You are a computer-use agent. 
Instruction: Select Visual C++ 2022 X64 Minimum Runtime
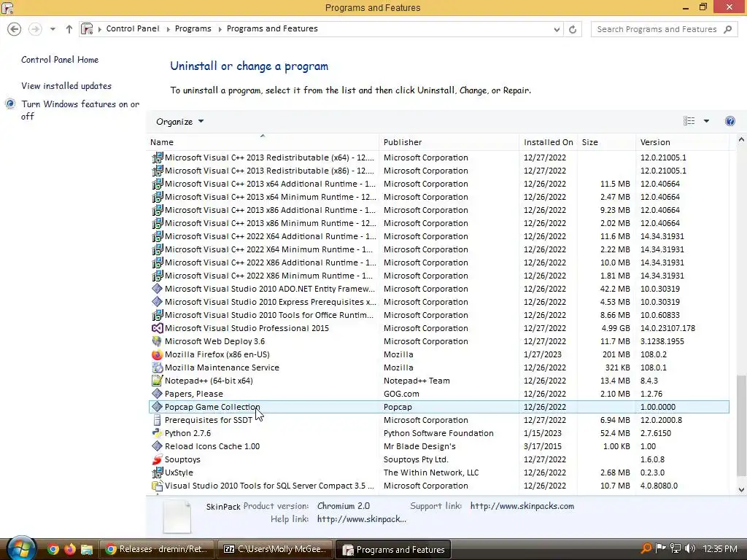[438, 249]
